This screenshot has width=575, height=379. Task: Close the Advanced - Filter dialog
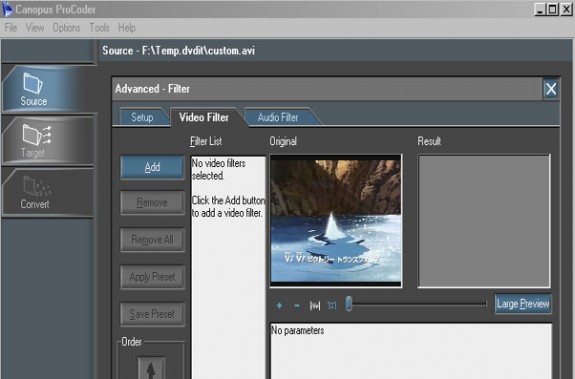(551, 89)
